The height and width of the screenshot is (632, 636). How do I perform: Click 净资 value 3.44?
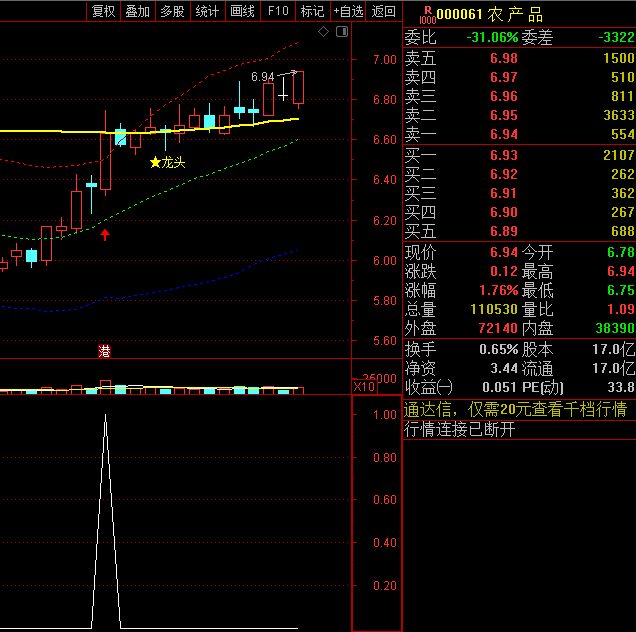[504, 369]
